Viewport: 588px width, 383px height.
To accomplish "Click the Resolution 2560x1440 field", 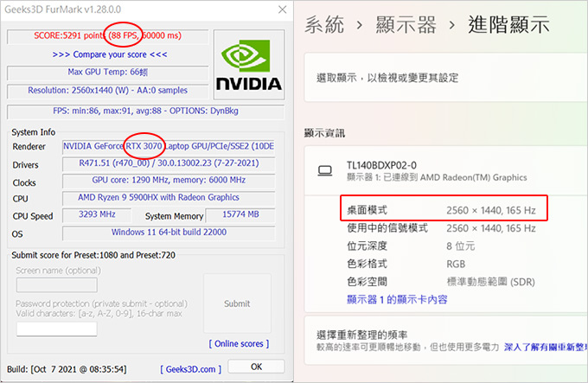I will tap(107, 91).
